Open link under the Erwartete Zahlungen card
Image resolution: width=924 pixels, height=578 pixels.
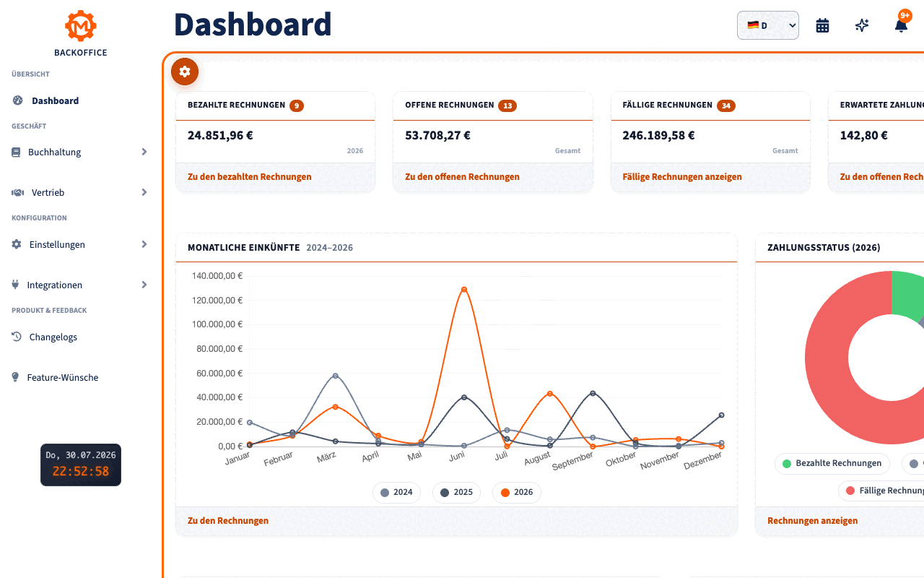[882, 177]
